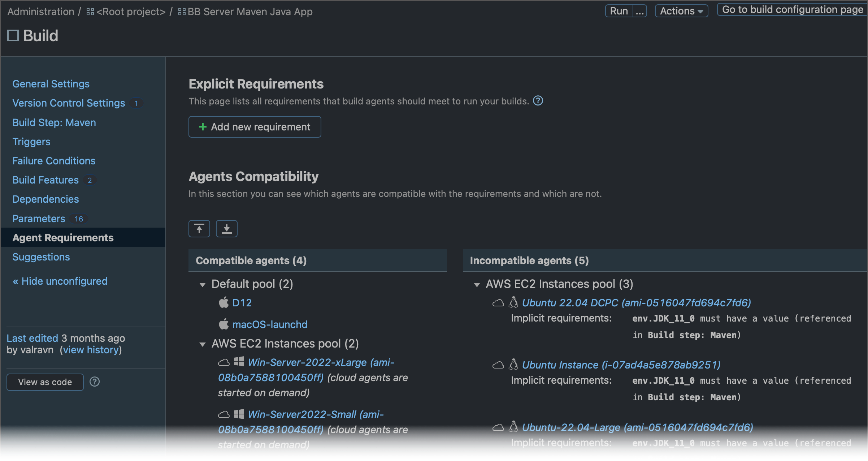Viewport: 868px width, 461px height.
Task: Click the cloud icon beside Ubuntu Instance
Action: (x=498, y=365)
